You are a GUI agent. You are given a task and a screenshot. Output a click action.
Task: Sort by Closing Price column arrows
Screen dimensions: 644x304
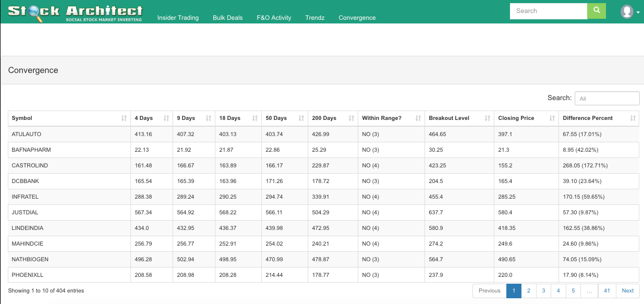552,118
